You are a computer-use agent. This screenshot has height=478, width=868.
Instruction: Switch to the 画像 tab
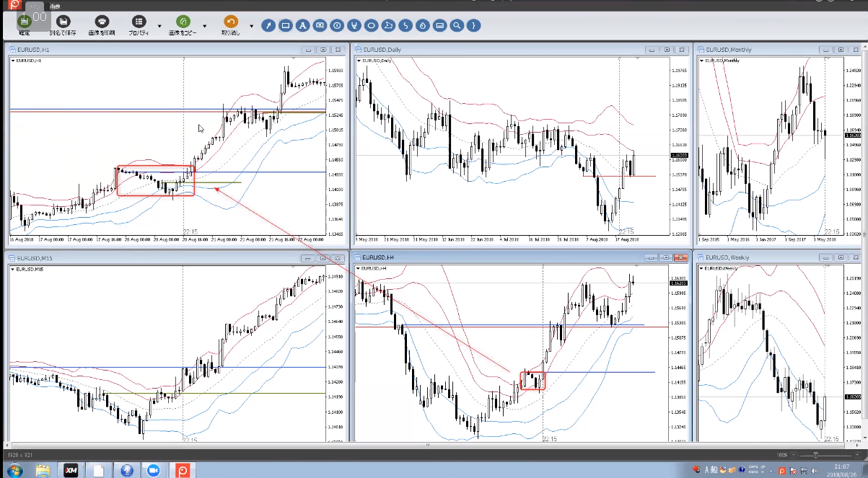click(x=55, y=6)
